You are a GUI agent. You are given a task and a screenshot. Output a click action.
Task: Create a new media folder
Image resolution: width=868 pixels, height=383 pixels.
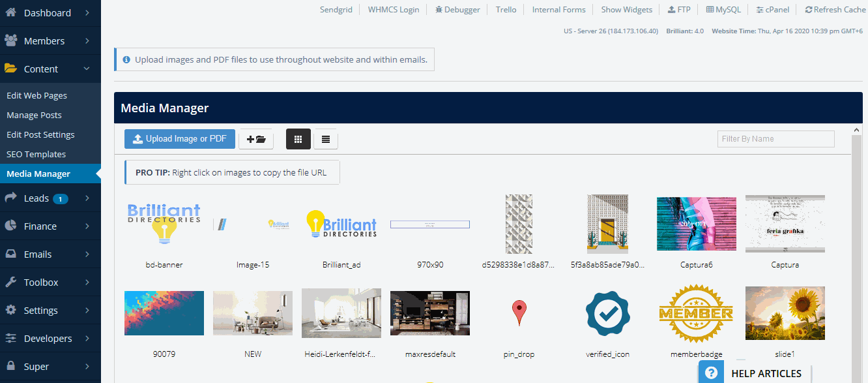tap(256, 138)
